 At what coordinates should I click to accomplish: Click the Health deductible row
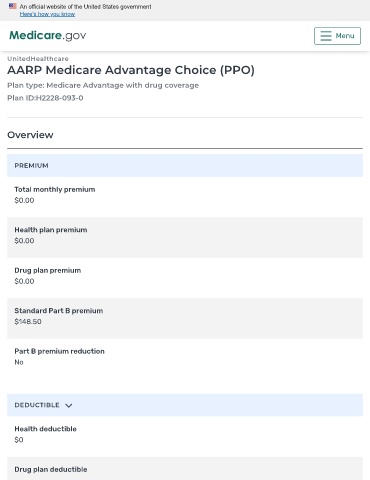click(x=185, y=436)
